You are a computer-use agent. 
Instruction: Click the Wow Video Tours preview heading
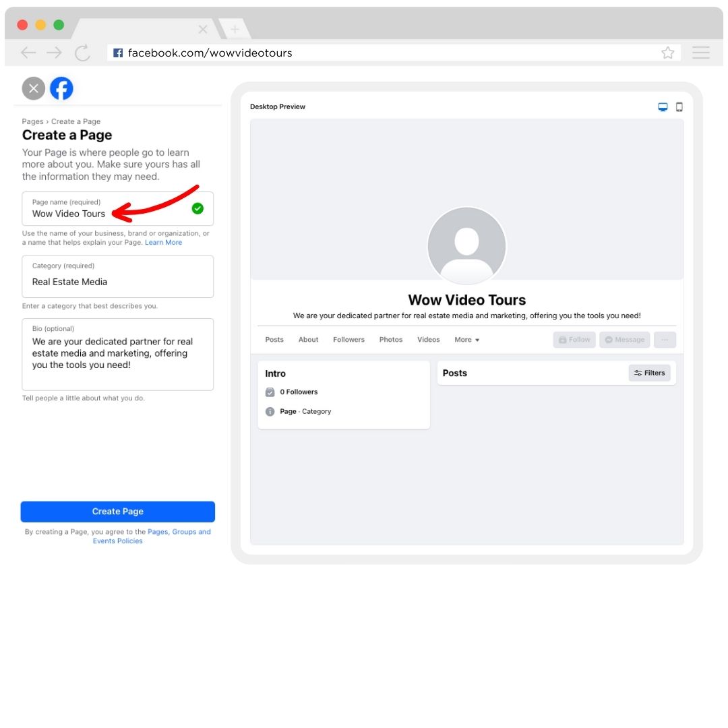[x=466, y=300]
